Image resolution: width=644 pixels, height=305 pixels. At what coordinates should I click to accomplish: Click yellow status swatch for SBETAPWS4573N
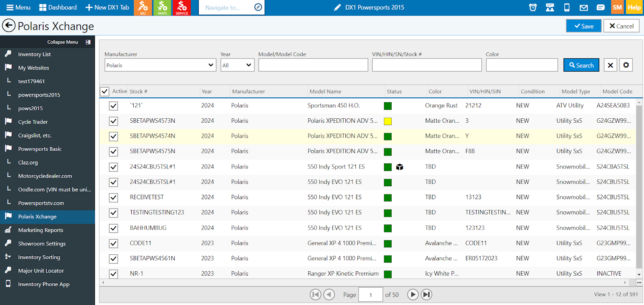[x=388, y=122]
